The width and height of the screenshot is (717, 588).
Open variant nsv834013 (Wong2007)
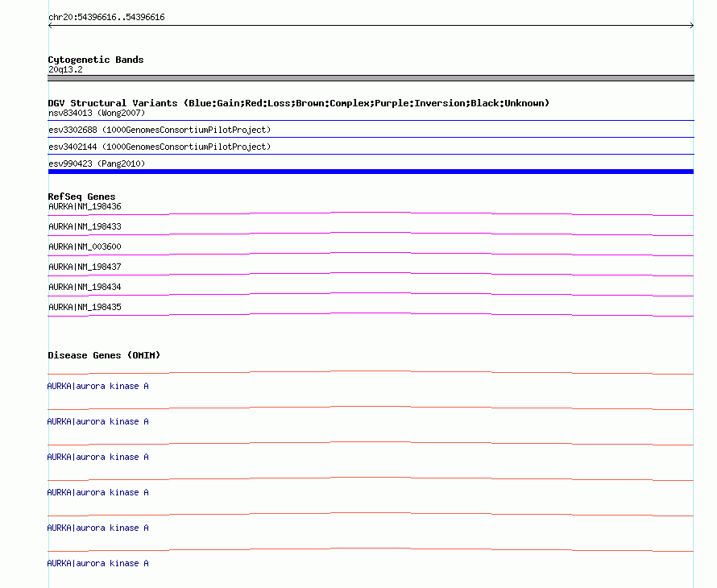(x=97, y=113)
